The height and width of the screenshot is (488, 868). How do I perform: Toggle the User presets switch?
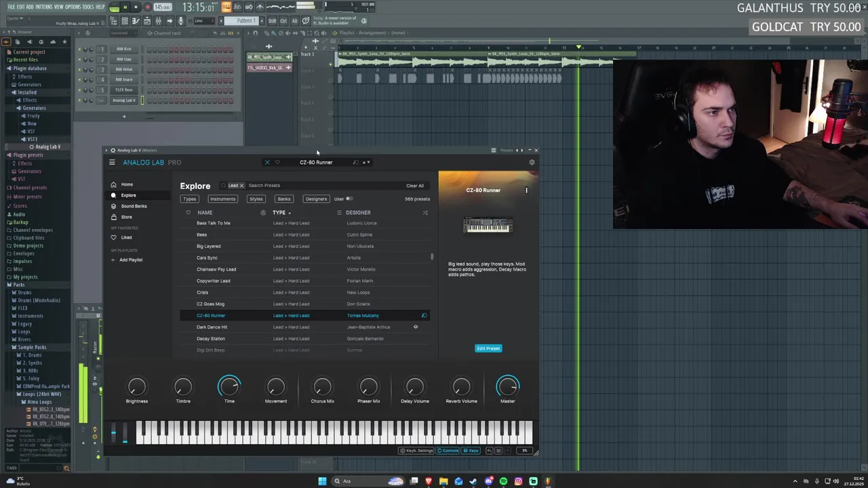[349, 199]
